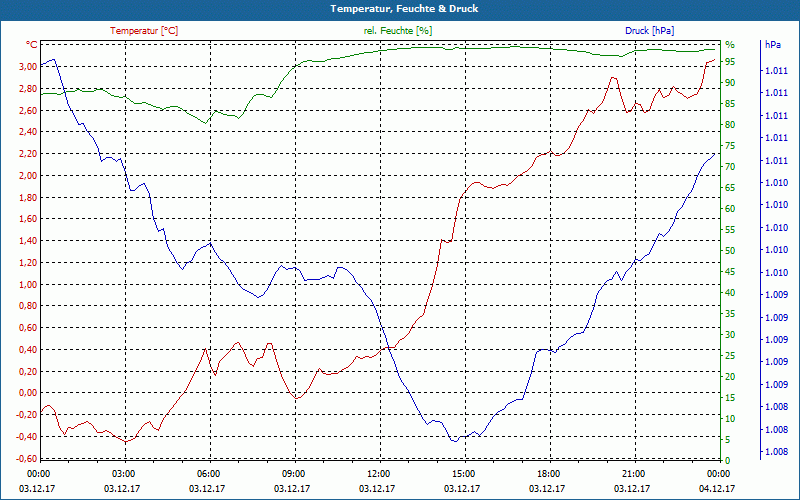800x500 pixels.
Task: Select the green 'rel. Feuchte [%]' legend label
Action: 397,31
